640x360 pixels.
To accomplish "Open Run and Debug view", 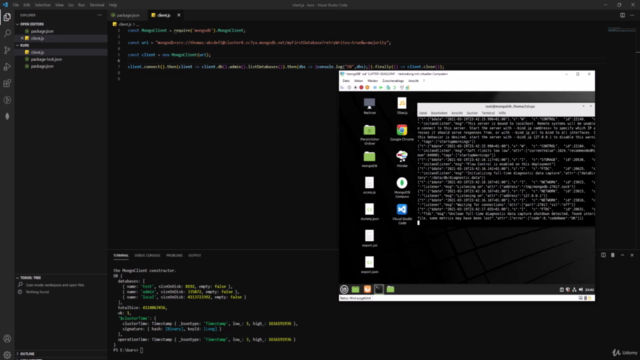I will point(7,67).
